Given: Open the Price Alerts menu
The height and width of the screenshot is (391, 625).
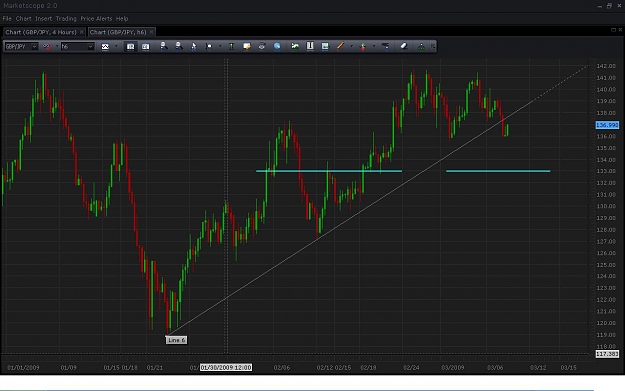Looking at the screenshot, I should coord(96,19).
